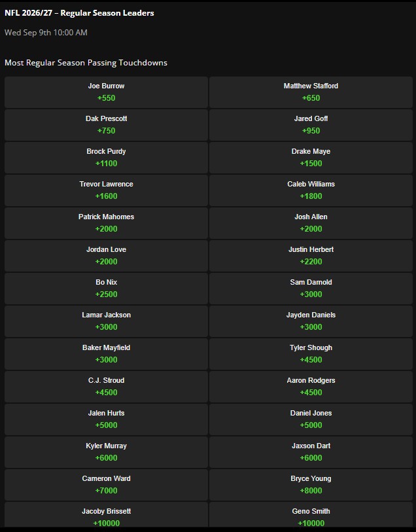This screenshot has width=416, height=532.
Task: Pick Bo Nix at +2500
Action: point(106,289)
